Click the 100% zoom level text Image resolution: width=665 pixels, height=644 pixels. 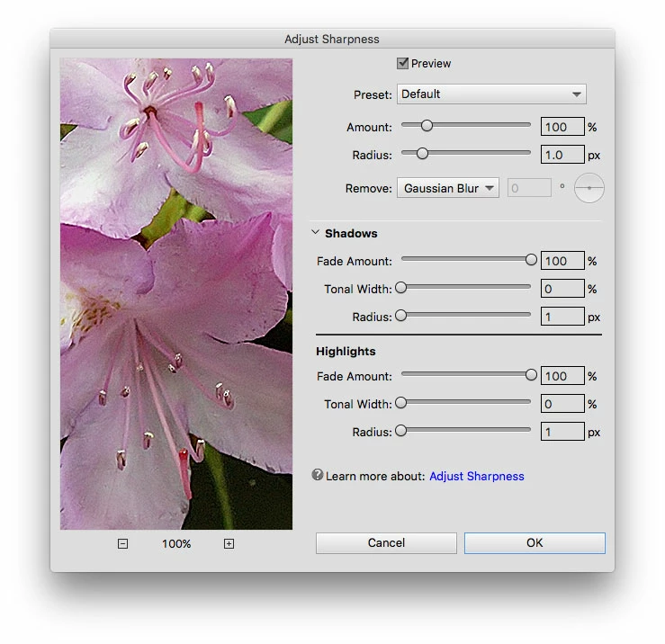pos(176,543)
